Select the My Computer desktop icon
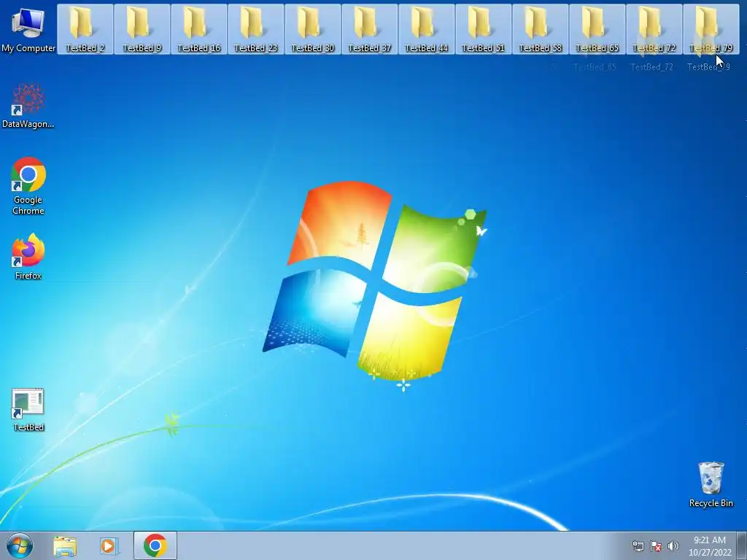This screenshot has width=747, height=560. 28,29
